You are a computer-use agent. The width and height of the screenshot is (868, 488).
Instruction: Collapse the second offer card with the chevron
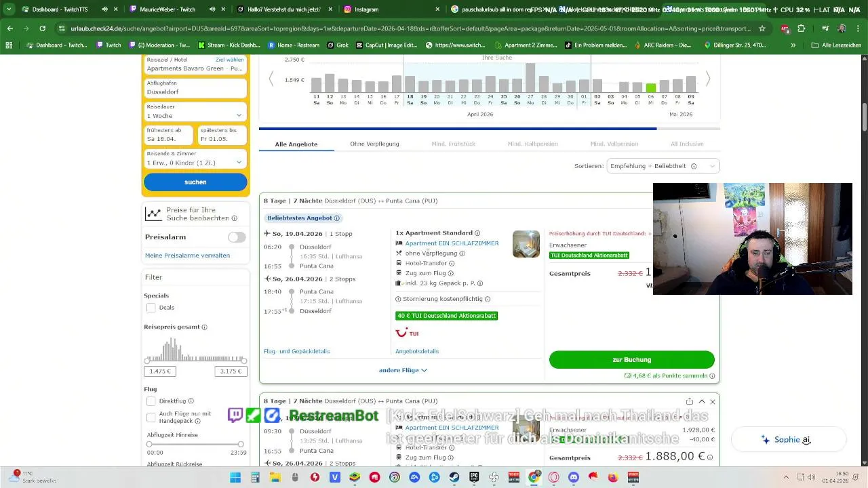coord(701,401)
